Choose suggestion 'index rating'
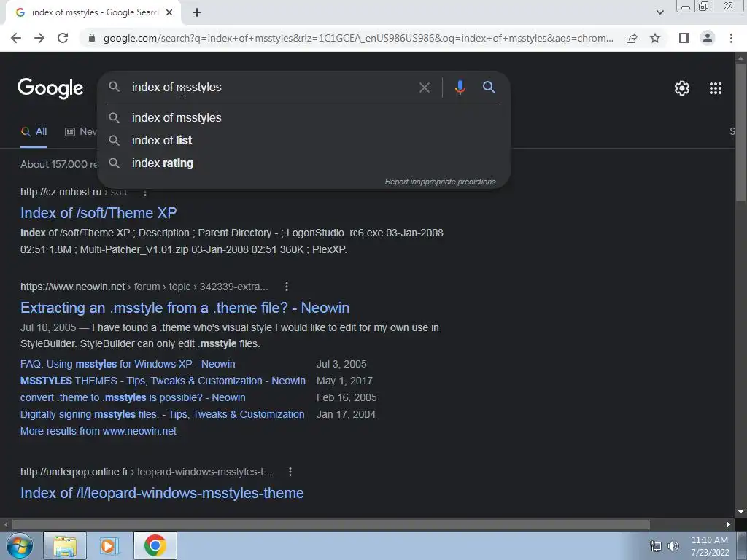747x560 pixels. pos(304,163)
